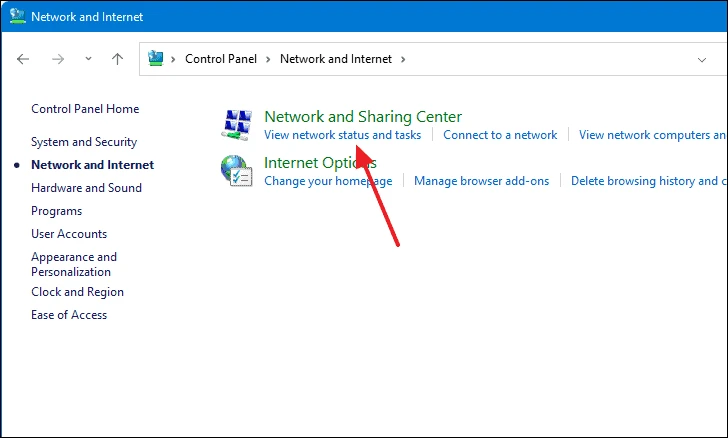Screen dimensions: 728x438
Task: Click Connect to a network
Action: [500, 135]
